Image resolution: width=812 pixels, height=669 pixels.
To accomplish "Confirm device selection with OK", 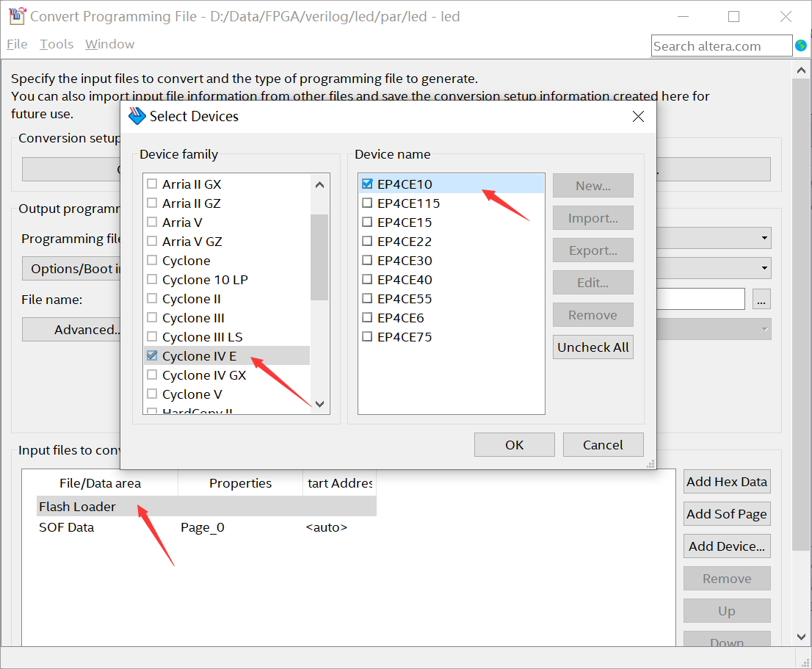I will [514, 445].
